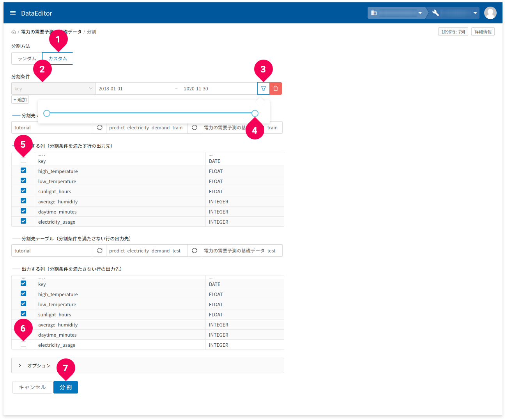The image size is (506, 420).
Task: Select the カスタム split method tab
Action: pyautogui.click(x=58, y=58)
